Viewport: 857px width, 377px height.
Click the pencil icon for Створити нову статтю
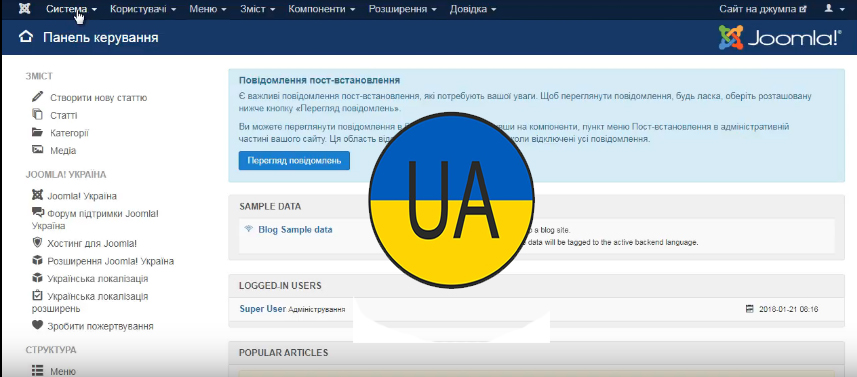tap(37, 97)
